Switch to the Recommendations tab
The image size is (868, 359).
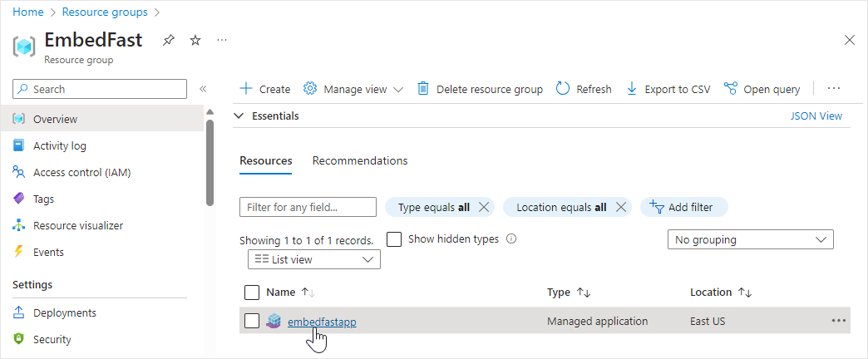pos(359,160)
